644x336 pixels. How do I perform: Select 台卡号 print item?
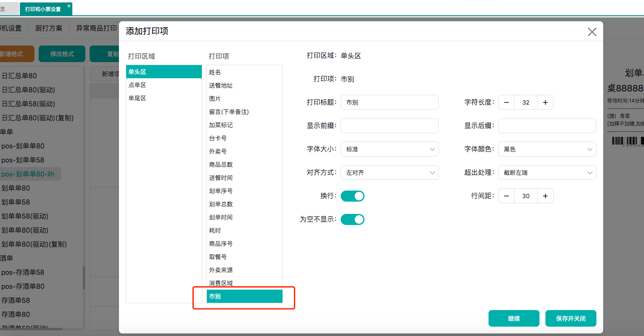tap(245, 138)
